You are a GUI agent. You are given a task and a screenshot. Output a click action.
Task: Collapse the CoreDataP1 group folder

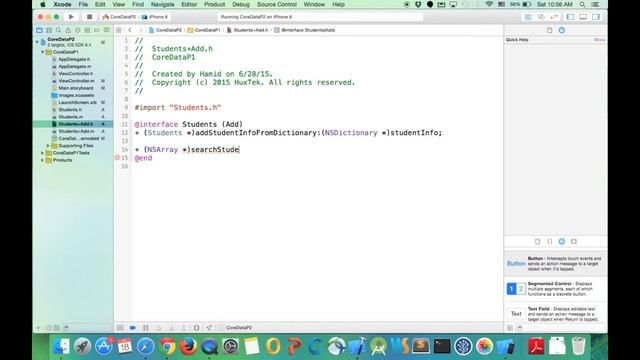[43, 52]
